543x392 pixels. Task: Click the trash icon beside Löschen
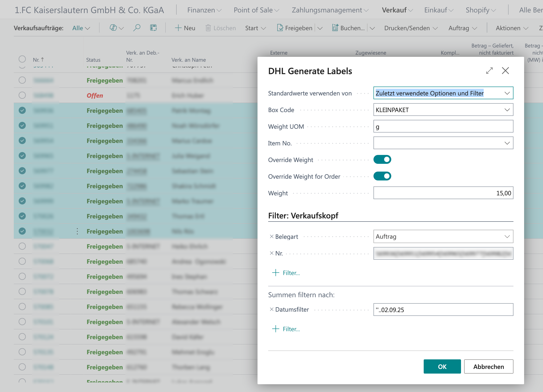[x=208, y=28]
